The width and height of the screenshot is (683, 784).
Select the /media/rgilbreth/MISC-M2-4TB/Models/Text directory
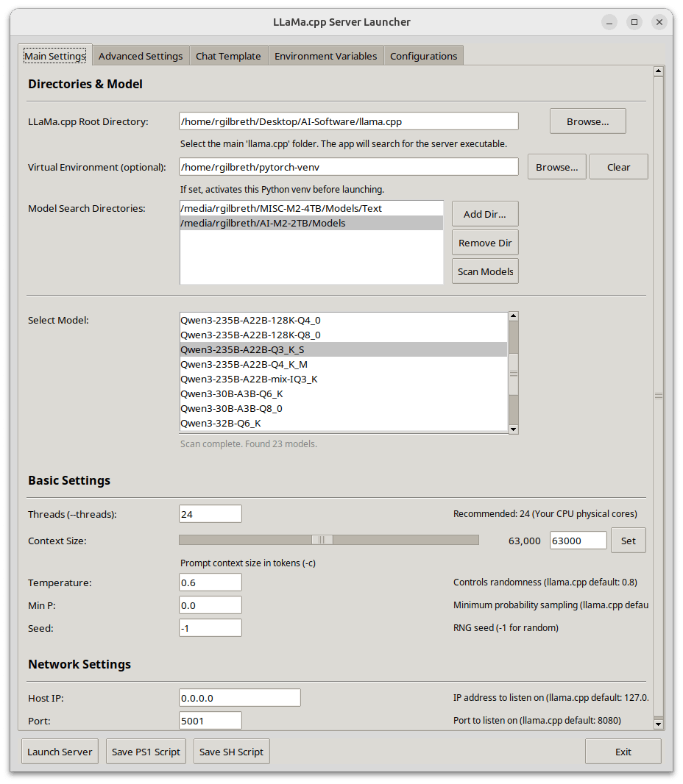[311, 208]
